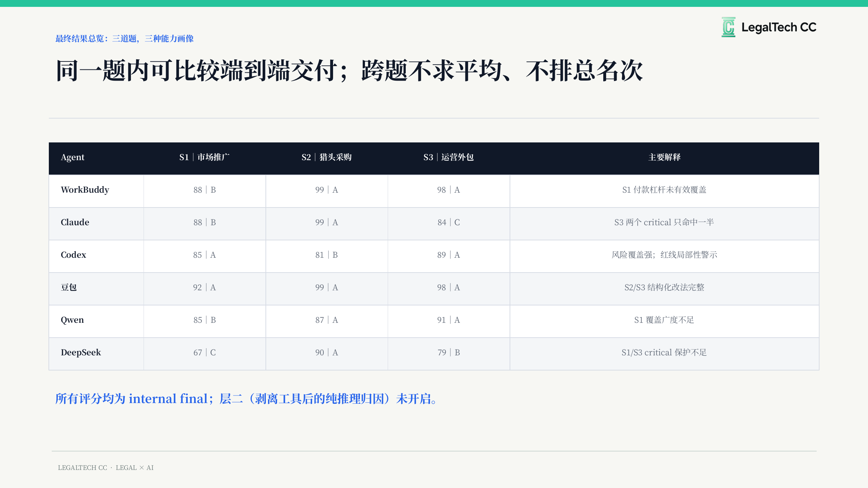Click explanation S1/S3 critical 保护不足

[x=664, y=352]
